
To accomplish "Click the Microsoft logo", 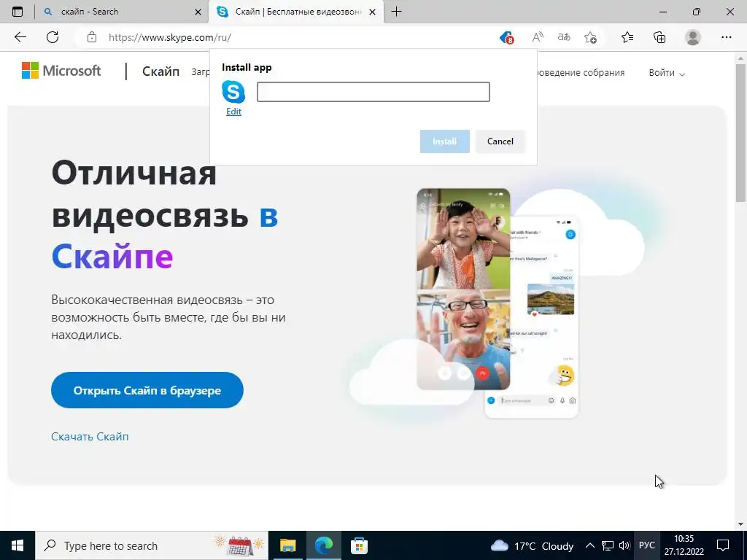I will click(x=61, y=71).
